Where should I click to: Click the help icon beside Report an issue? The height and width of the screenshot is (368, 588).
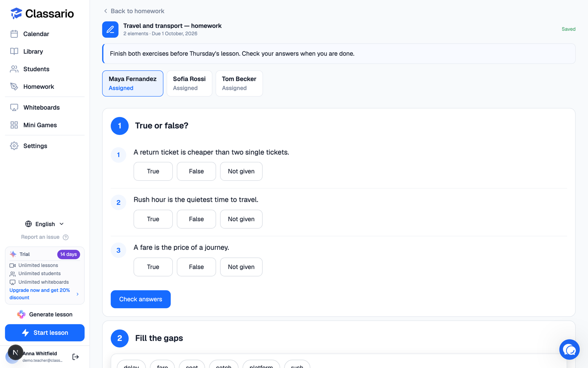point(66,237)
